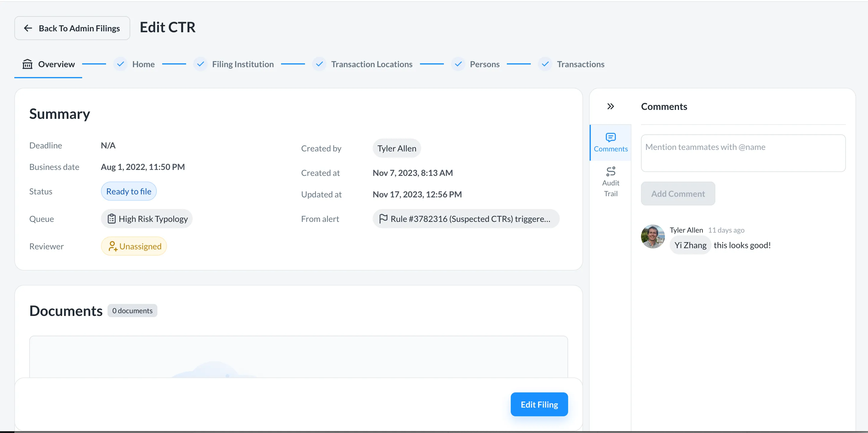Viewport: 868px width, 433px height.
Task: Click the Tyler Allen creator chip
Action: point(397,149)
